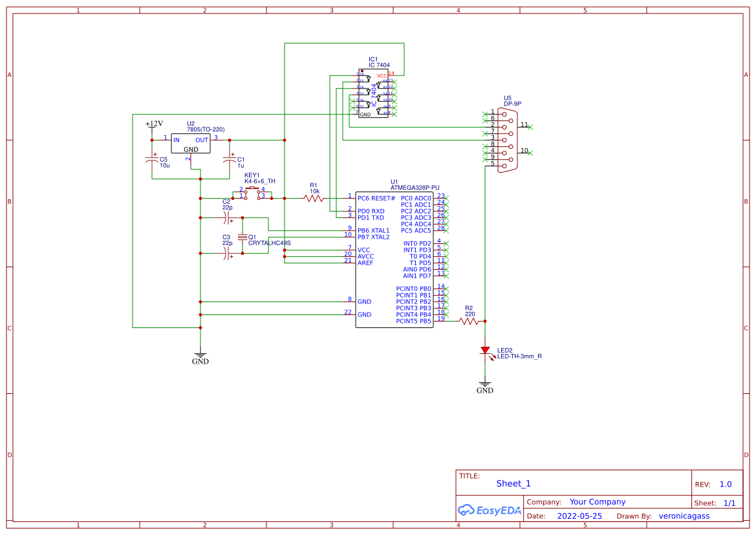Image resolution: width=756 pixels, height=535 pixels.
Task: Click the date '2022-05-25' in title block
Action: pos(579,516)
